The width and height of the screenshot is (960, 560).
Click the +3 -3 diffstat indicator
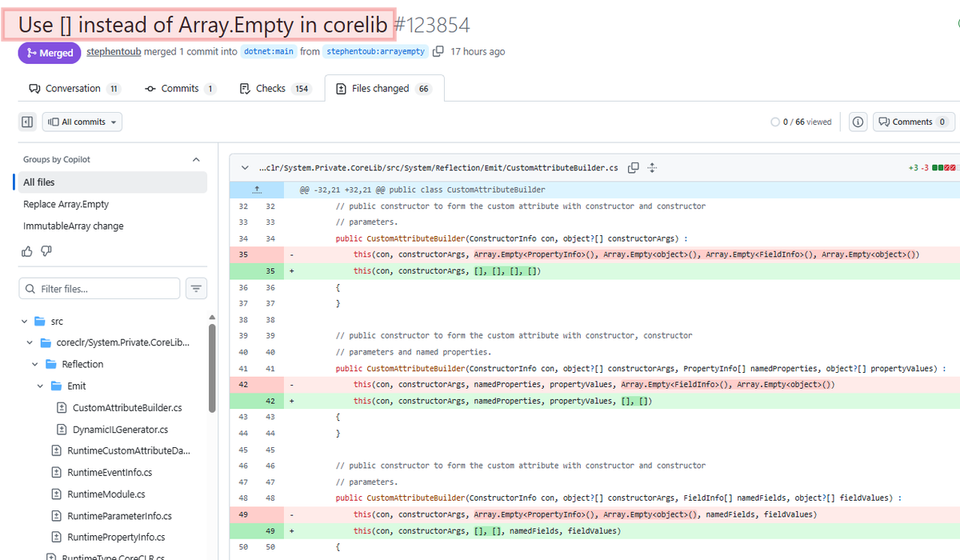[x=932, y=168]
